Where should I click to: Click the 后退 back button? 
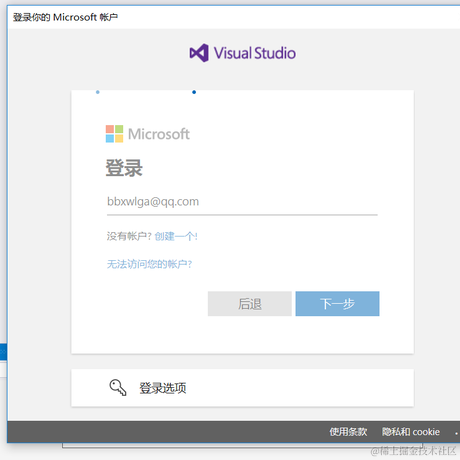click(x=250, y=304)
